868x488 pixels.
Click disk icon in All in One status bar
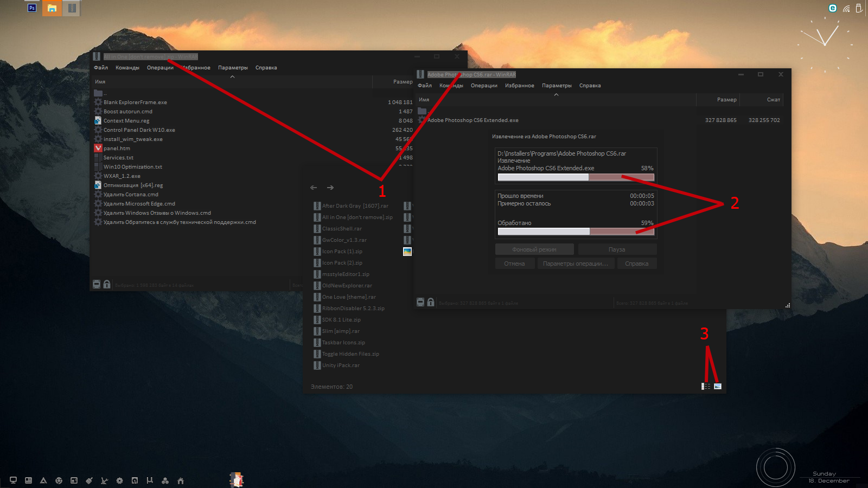tap(97, 284)
